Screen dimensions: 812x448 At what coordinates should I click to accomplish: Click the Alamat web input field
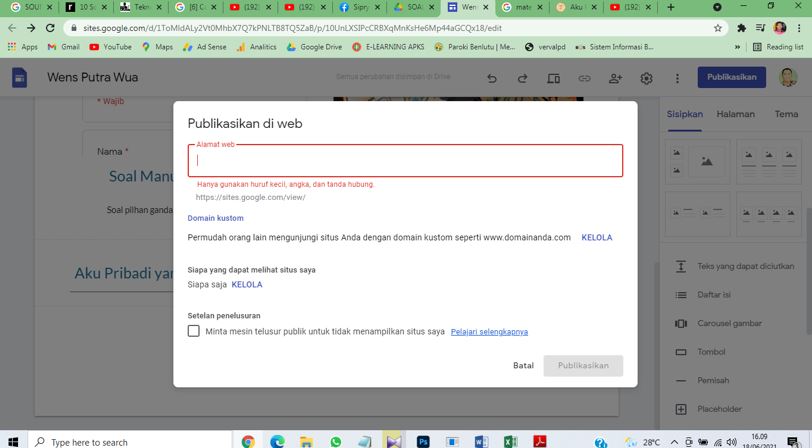405,161
